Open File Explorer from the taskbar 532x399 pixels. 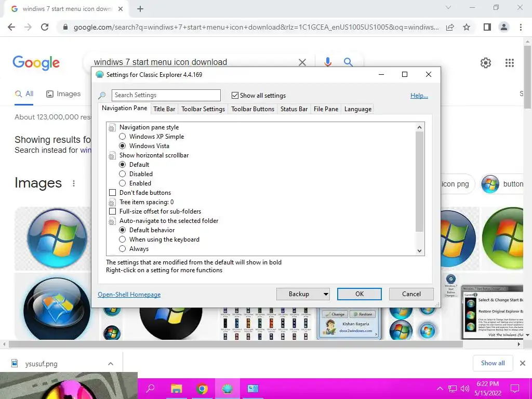point(176,389)
